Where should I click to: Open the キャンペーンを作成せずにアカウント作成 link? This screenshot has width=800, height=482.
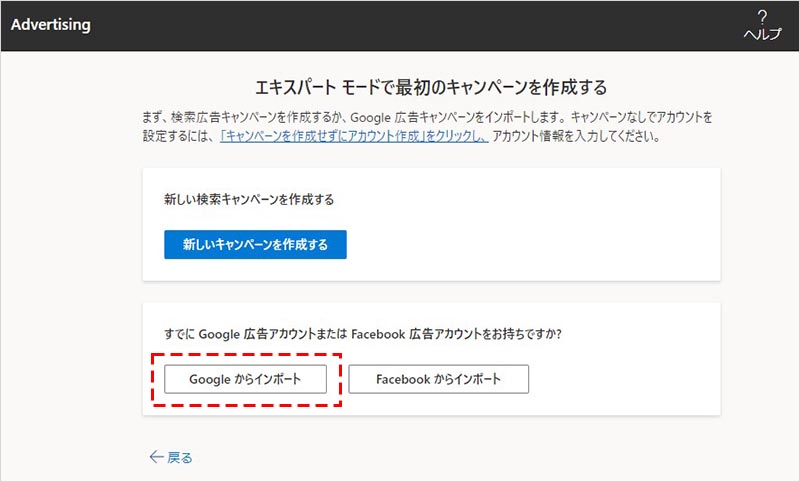pyautogui.click(x=354, y=135)
